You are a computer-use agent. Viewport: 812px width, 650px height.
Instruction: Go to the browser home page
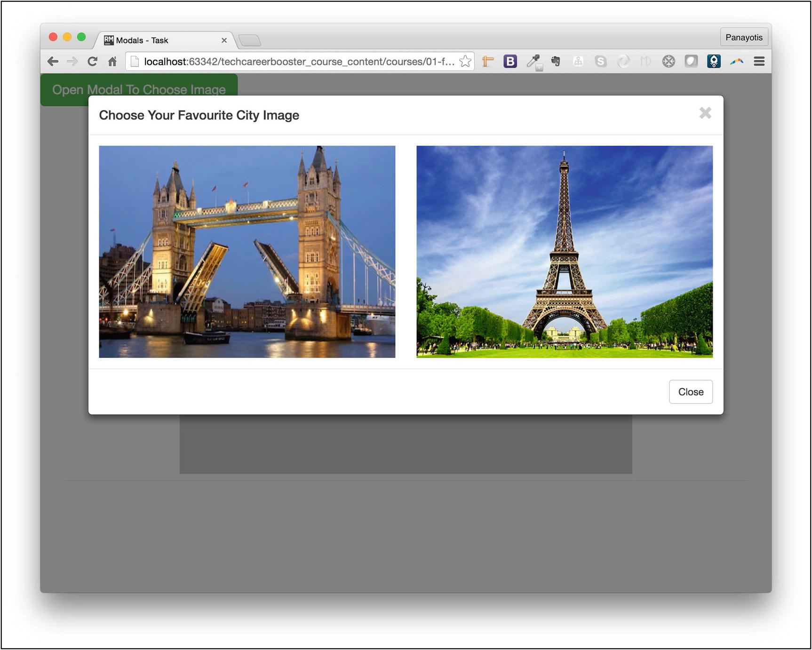point(112,61)
